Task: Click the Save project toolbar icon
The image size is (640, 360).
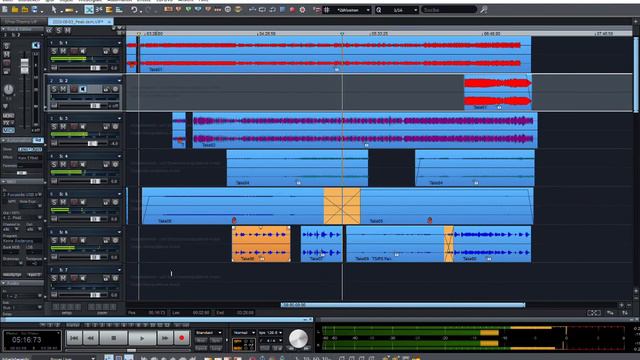Action: (x=34, y=9)
